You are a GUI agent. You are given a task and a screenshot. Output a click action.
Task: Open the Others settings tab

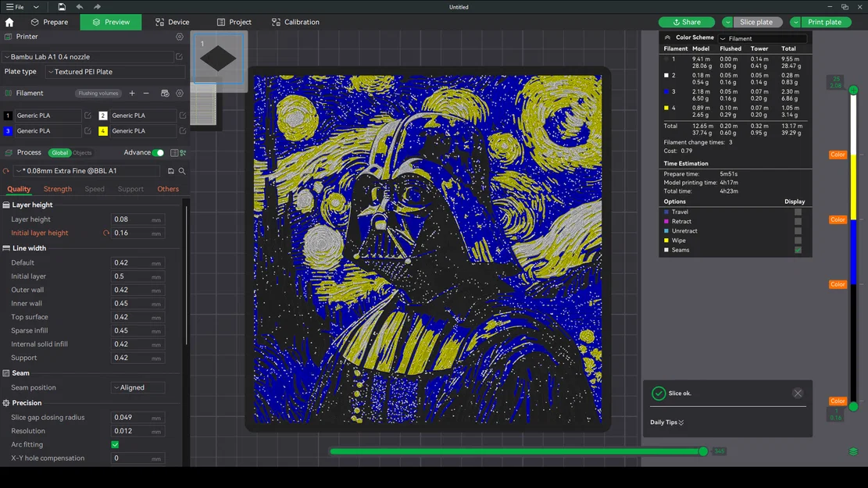point(168,189)
